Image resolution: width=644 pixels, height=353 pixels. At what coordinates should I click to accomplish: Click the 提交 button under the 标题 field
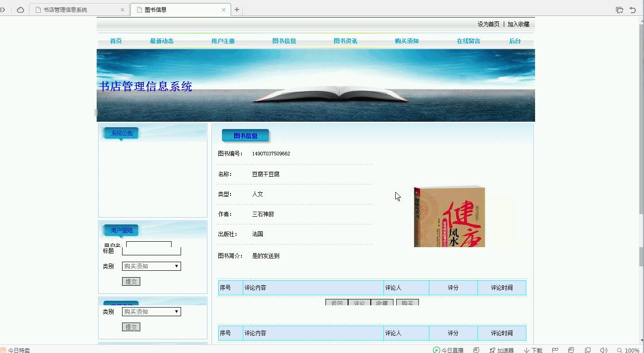coord(131,282)
